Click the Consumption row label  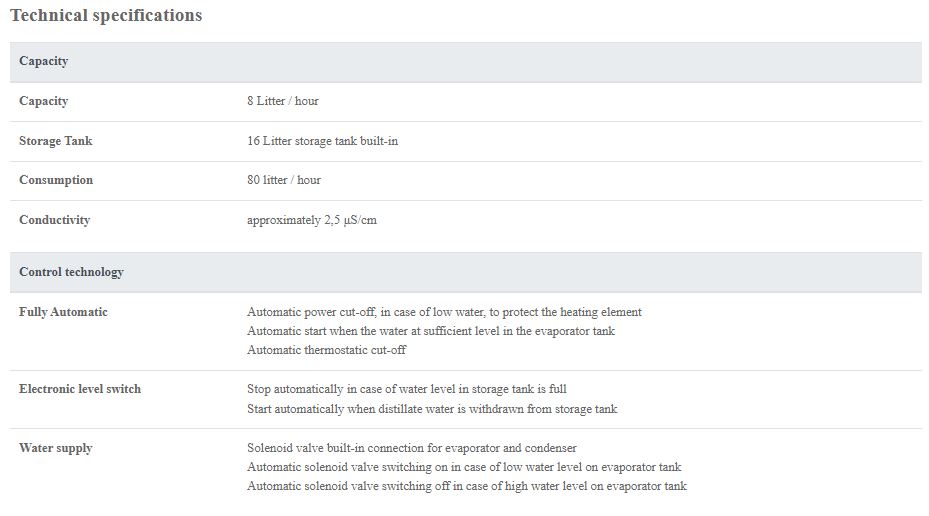point(56,180)
